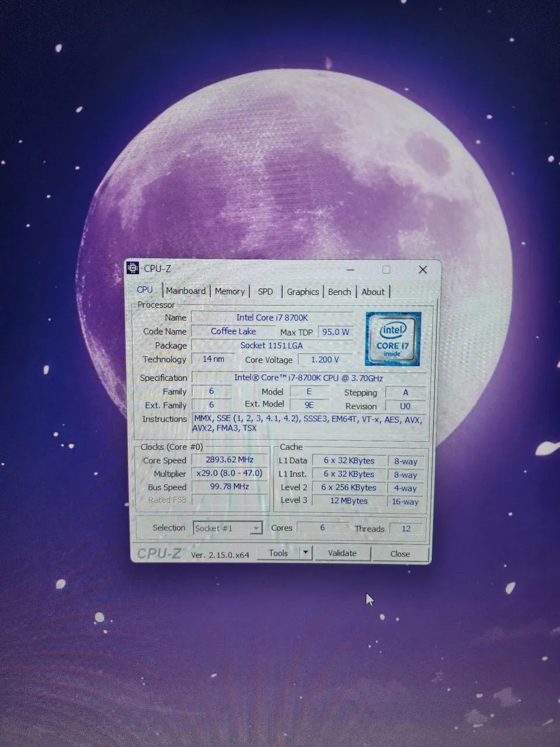
Task: Click the Level 3 16-way field
Action: 405,501
